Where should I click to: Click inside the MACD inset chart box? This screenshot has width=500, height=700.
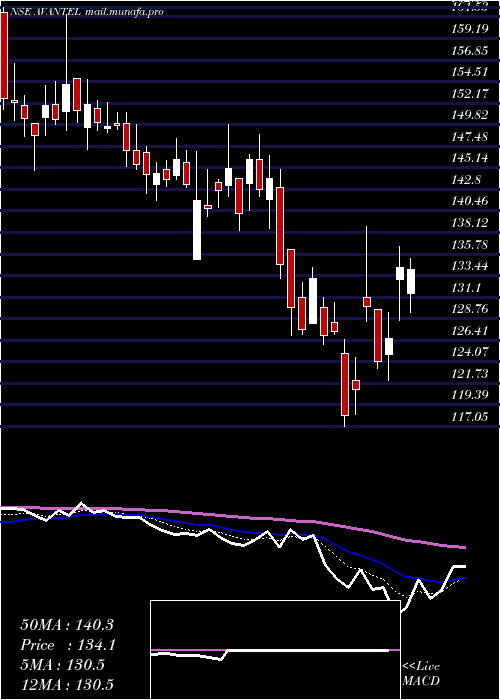point(275,650)
